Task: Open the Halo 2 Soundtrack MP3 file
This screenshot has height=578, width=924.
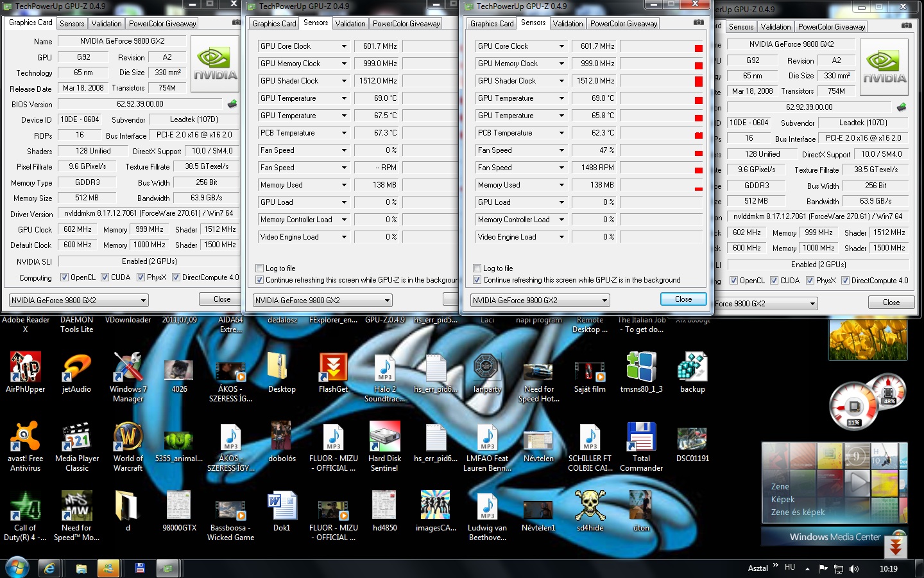Action: pyautogui.click(x=384, y=378)
